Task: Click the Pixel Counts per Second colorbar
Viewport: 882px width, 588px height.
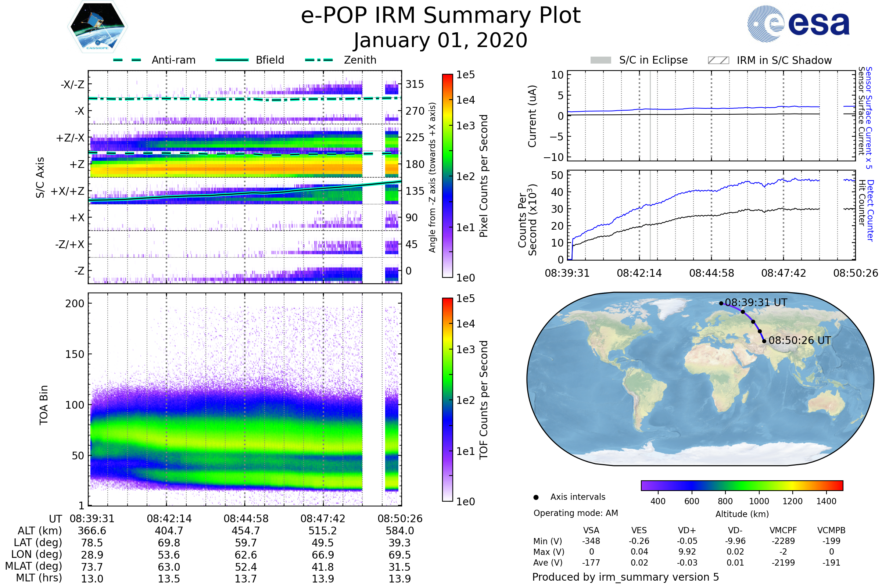Action: 447,176
